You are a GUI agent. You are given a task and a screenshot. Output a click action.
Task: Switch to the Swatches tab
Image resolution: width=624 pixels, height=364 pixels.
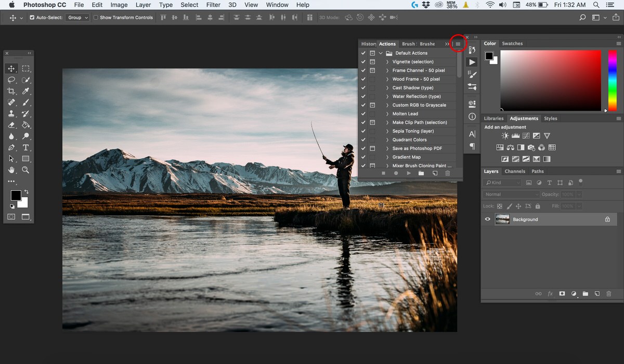512,44
